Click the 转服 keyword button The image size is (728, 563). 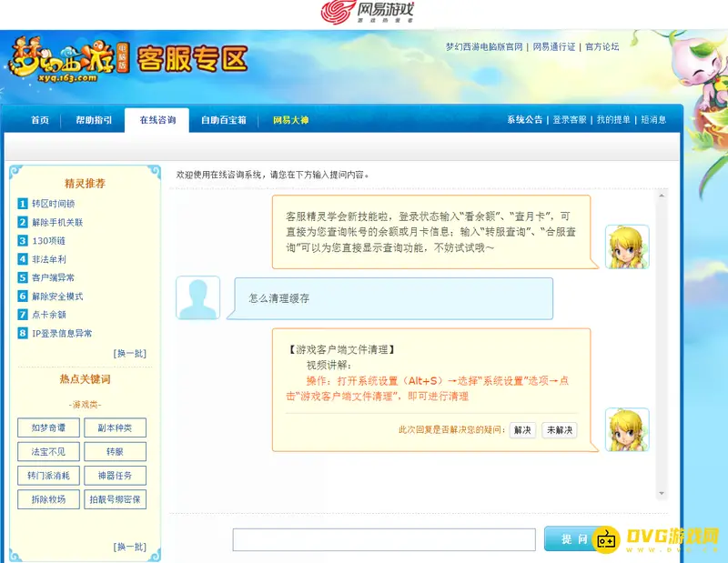pos(116,452)
